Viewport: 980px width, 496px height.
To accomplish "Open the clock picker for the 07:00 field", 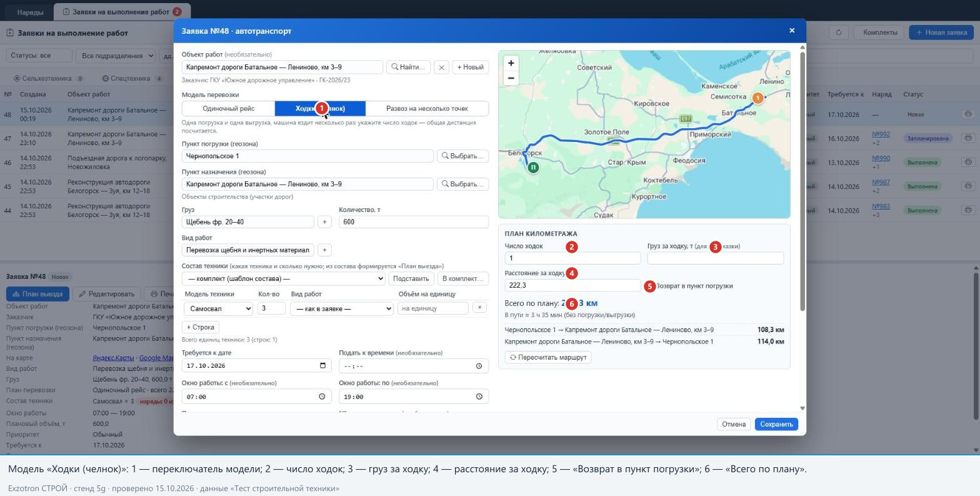I will (322, 397).
